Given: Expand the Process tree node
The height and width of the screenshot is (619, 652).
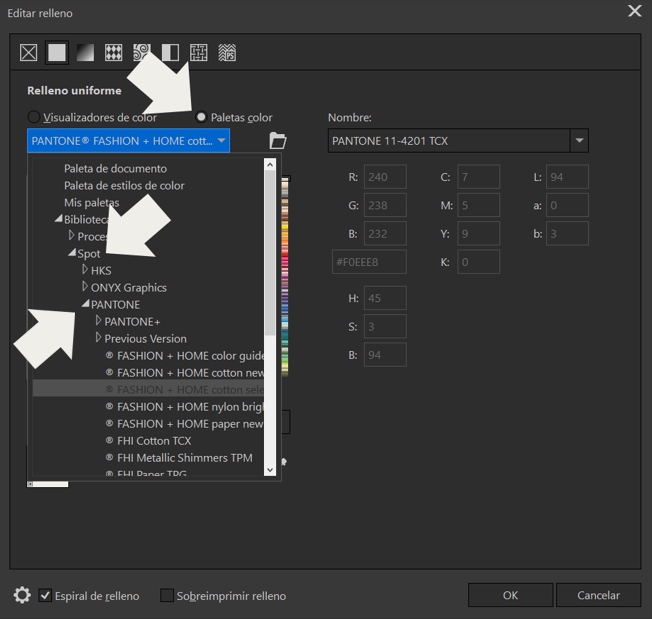Looking at the screenshot, I should pyautogui.click(x=72, y=236).
